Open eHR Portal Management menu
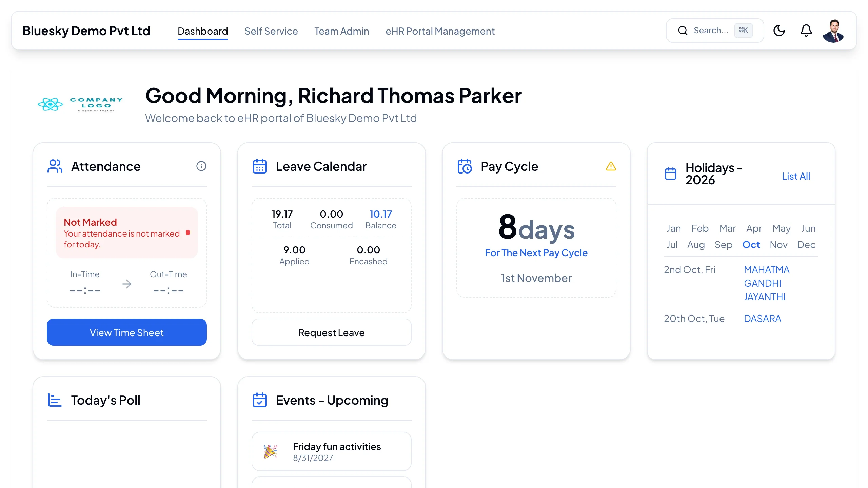868x488 pixels. point(440,31)
